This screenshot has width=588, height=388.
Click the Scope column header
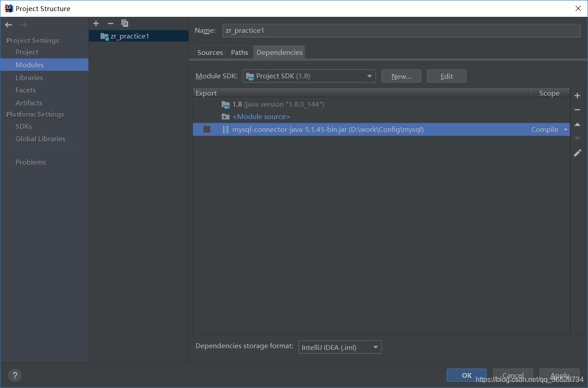[549, 93]
